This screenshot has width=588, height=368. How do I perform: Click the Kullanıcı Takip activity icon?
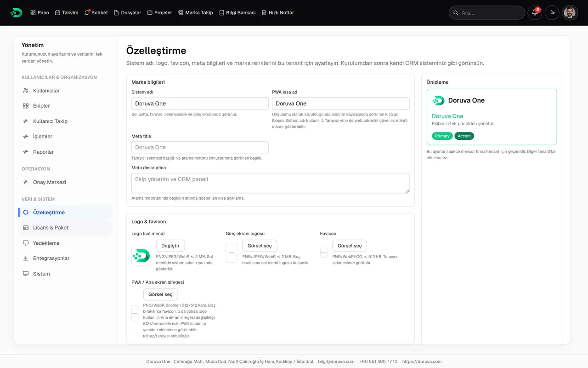point(26,121)
